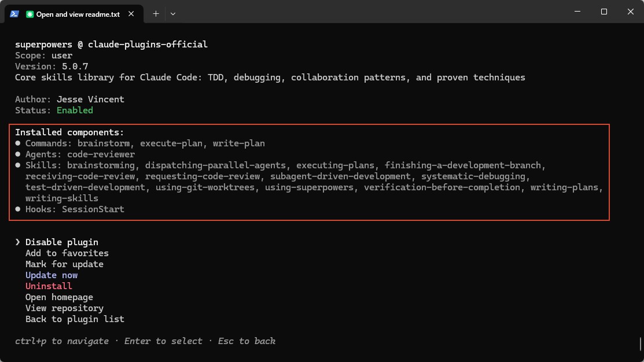The image size is (644, 362).
Task: Choose Add to favorites
Action: click(67, 253)
